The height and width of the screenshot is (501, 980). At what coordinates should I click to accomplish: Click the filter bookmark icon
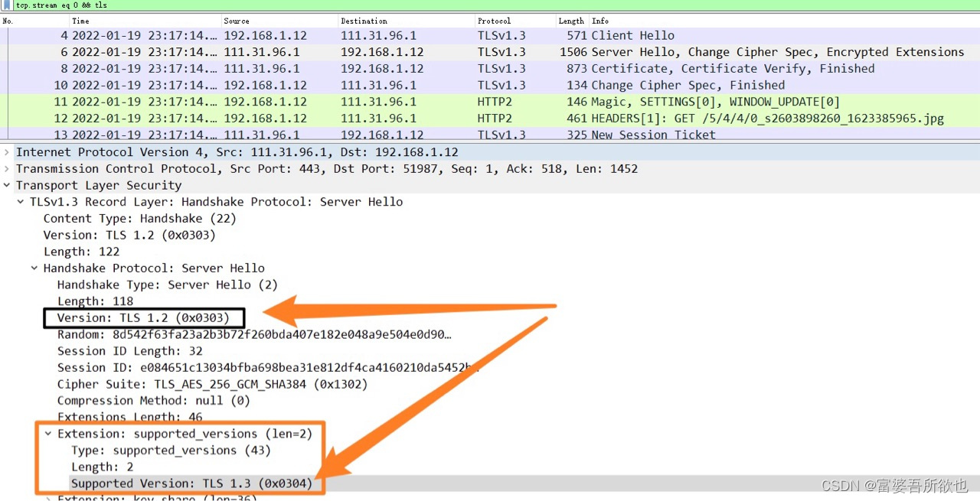coord(6,5)
